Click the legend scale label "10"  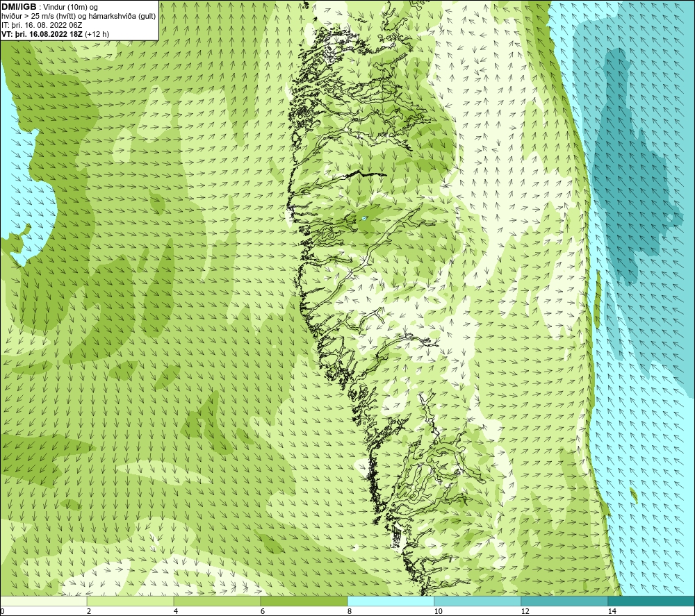pos(438,611)
